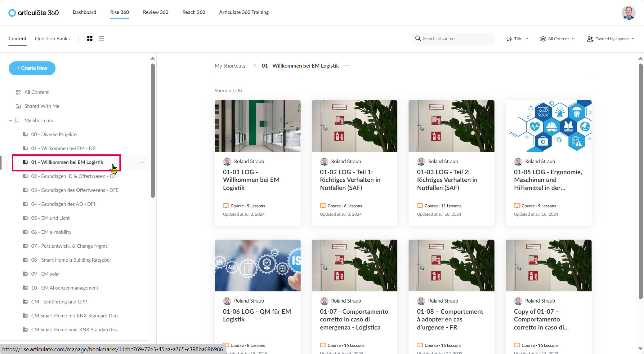644x354 pixels.
Task: Open the Review 360 tab
Action: click(x=156, y=12)
